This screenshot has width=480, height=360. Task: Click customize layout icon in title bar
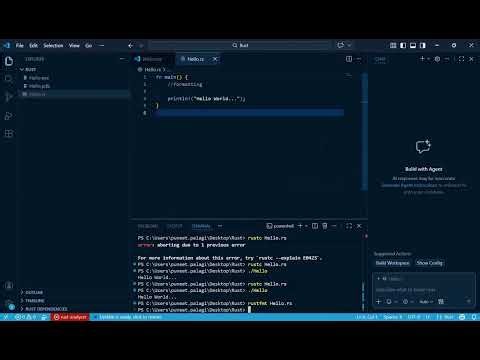click(393, 45)
